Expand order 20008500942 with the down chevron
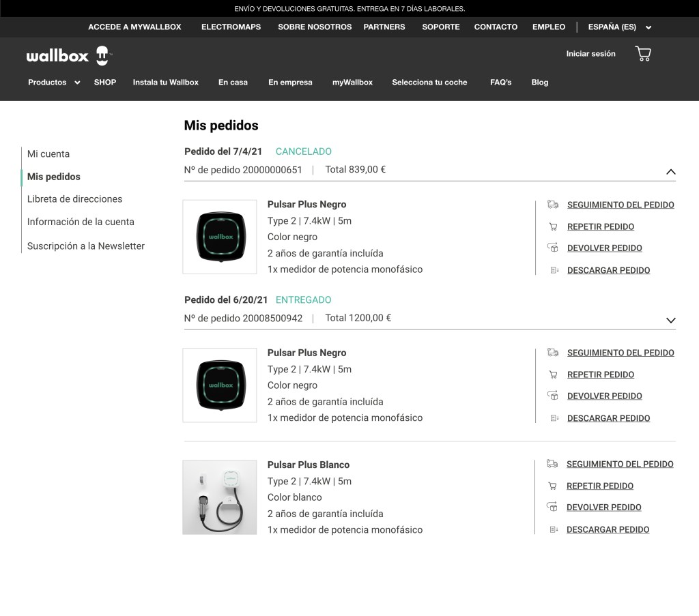This screenshot has height=616, width=699. (670, 320)
